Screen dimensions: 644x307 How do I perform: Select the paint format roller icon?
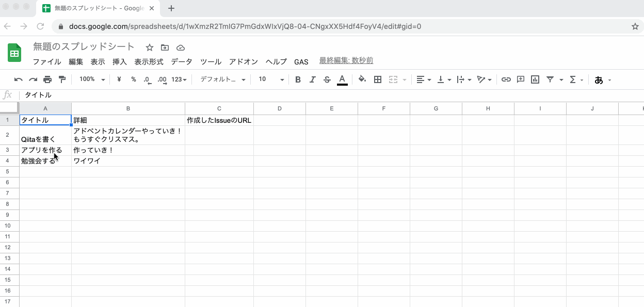coord(62,79)
